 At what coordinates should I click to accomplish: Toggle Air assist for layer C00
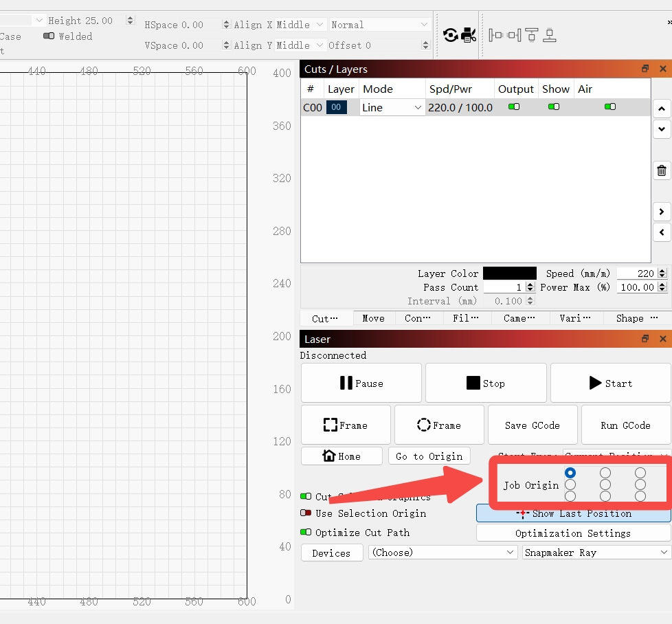(610, 107)
